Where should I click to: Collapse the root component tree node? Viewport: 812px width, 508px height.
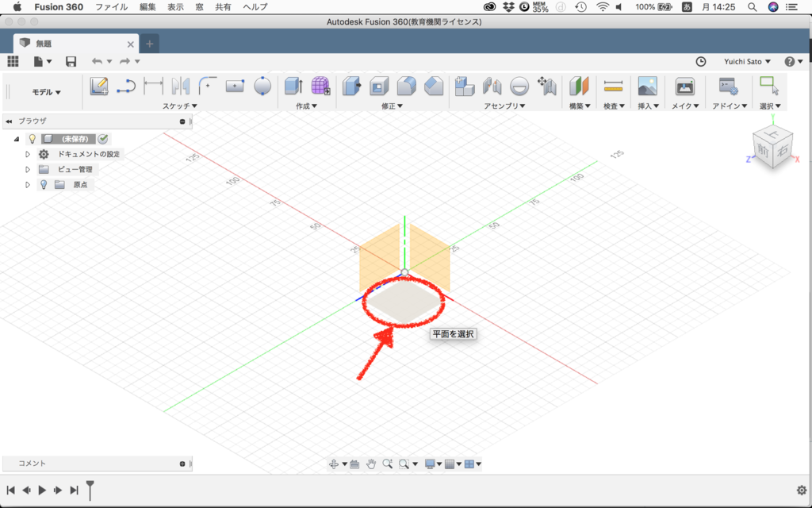click(x=17, y=139)
